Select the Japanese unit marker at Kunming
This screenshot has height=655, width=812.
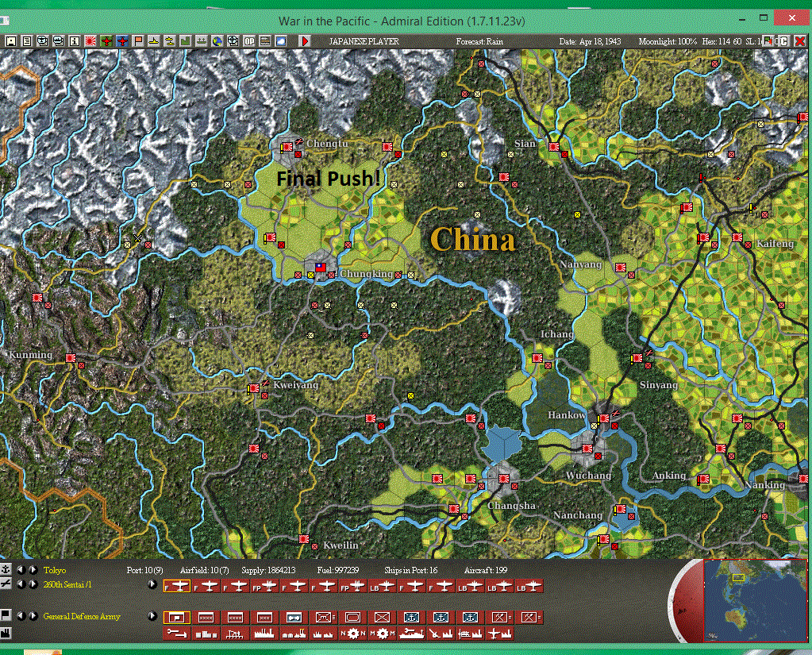pyautogui.click(x=71, y=358)
